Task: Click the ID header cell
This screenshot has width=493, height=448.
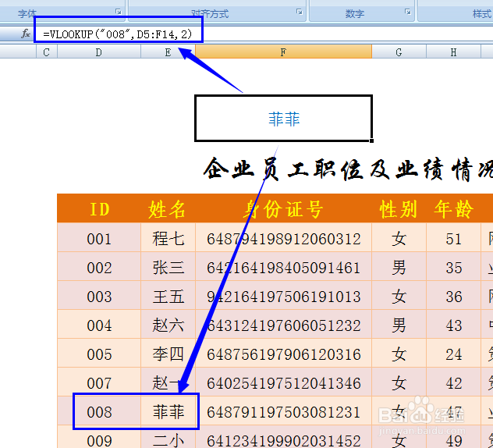Action: click(x=99, y=208)
